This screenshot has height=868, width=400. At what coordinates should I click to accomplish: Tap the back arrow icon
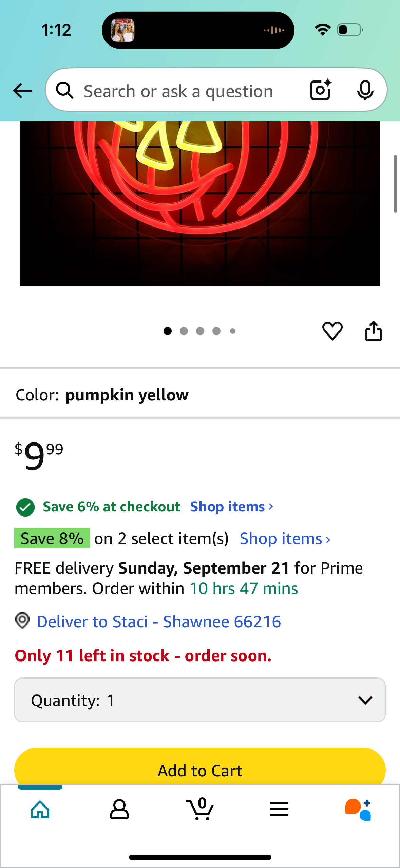pos(22,91)
